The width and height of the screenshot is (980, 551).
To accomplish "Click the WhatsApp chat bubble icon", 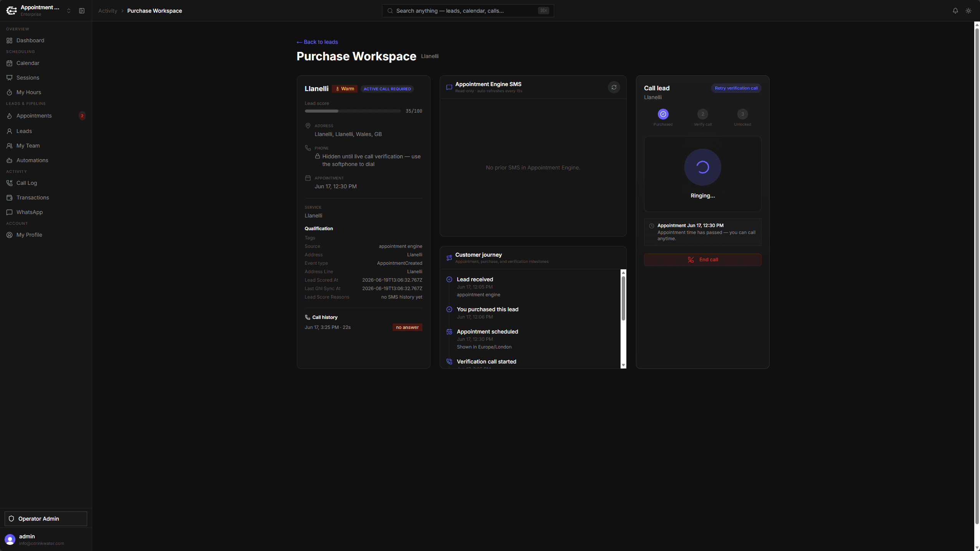I will [10, 212].
